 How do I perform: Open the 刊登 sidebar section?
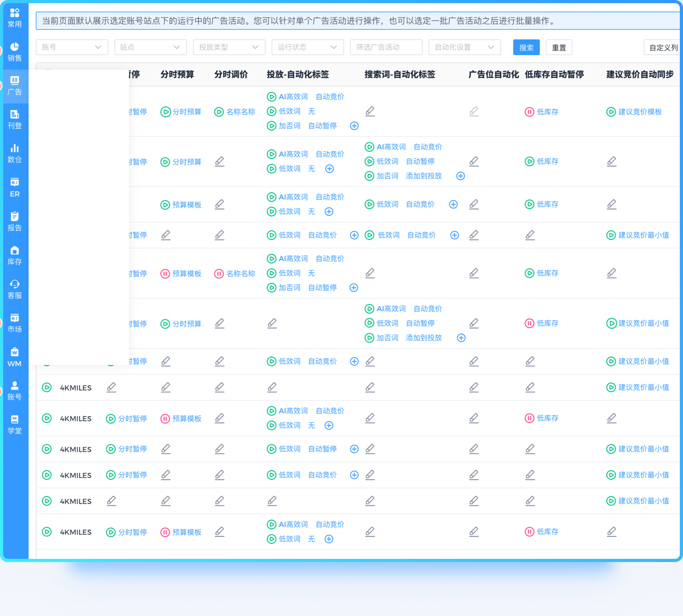15,120
